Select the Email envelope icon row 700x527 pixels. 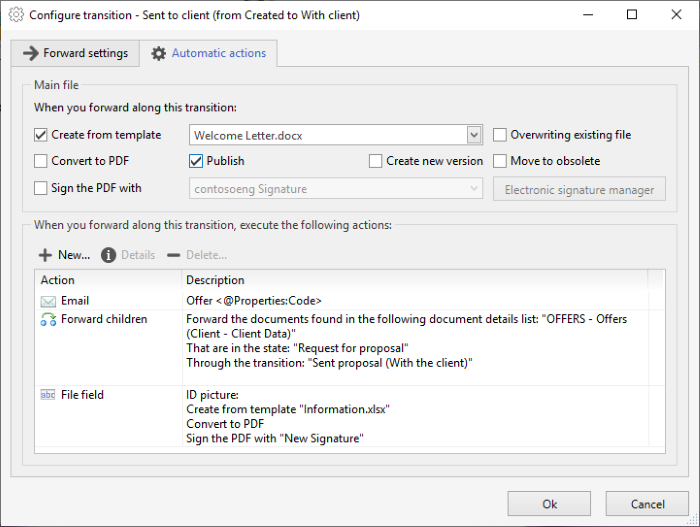(x=342, y=301)
